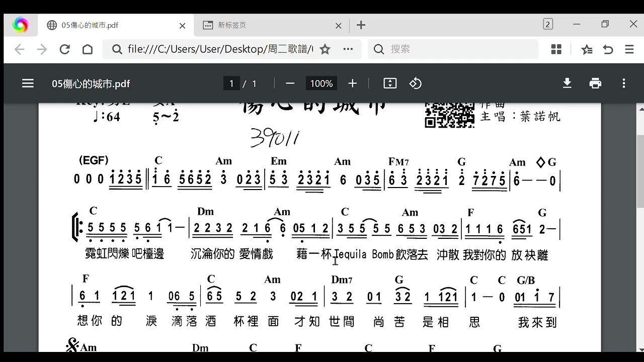644x362 pixels.
Task: Click the lyric Tequila Bomb
Action: [363, 255]
